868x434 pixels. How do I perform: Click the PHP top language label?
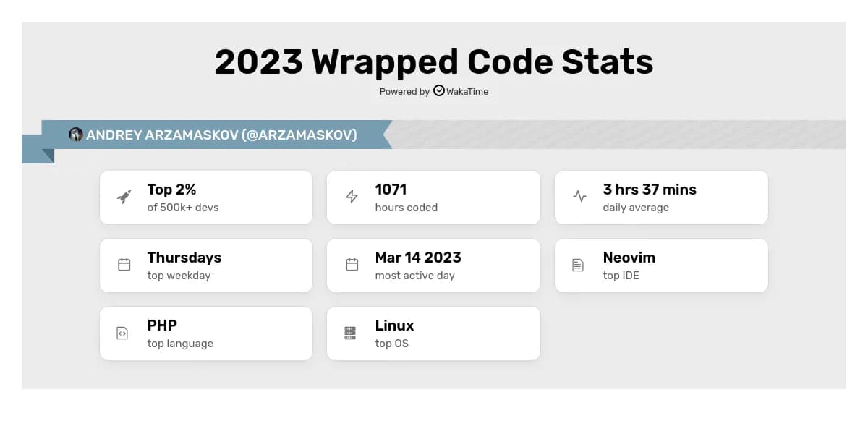coord(180,333)
